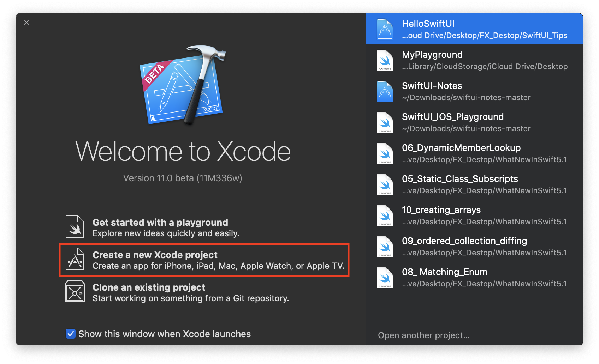Open recent item 05_Static_Class_Subscripts

[474, 184]
